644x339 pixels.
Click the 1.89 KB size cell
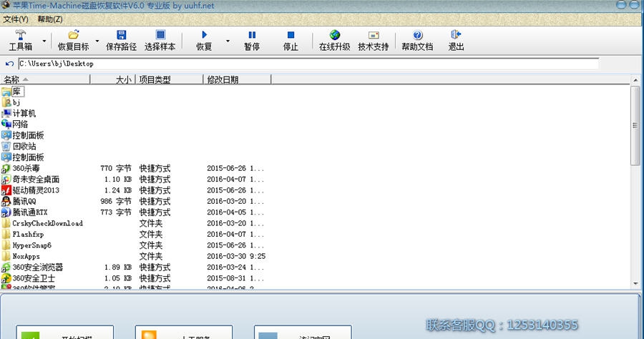coord(118,267)
